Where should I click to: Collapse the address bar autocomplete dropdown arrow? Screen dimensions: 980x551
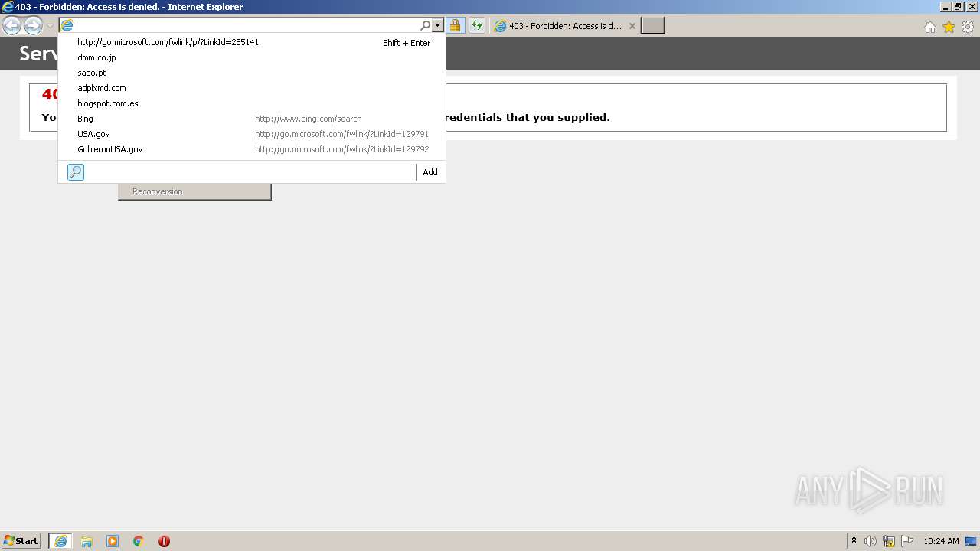coord(438,25)
